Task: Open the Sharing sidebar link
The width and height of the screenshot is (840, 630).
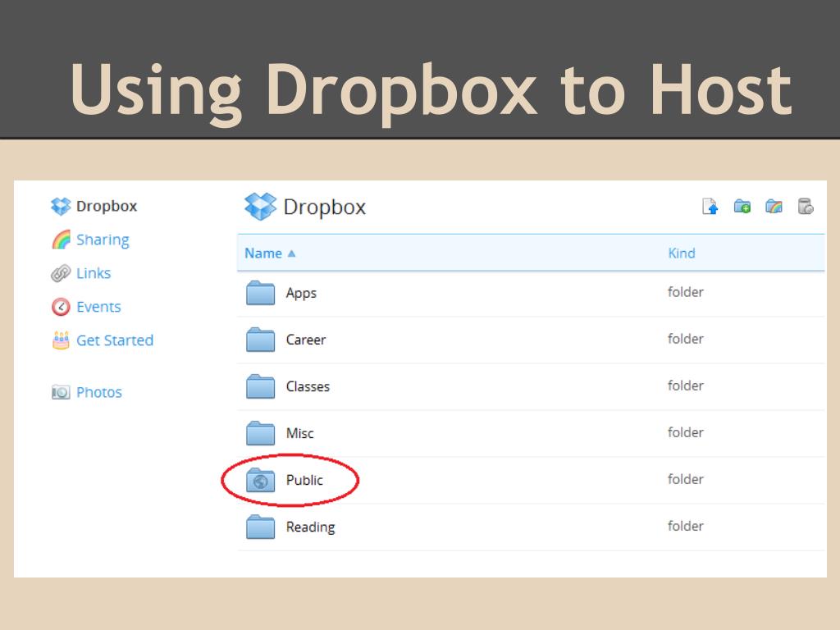Action: point(103,240)
